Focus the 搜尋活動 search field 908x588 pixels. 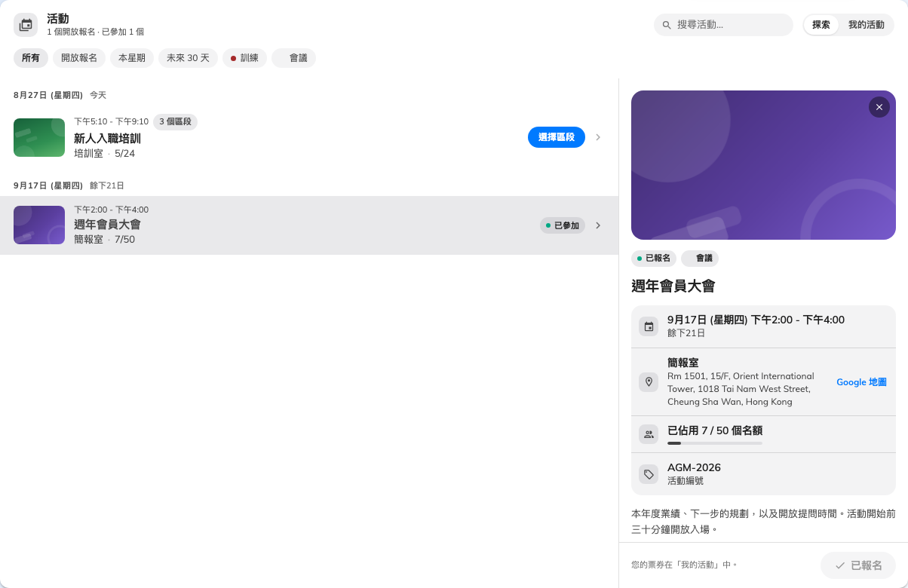pyautogui.click(x=723, y=25)
